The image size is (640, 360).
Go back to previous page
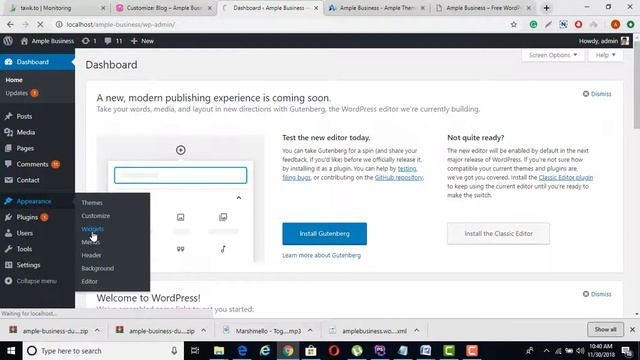click(x=10, y=24)
